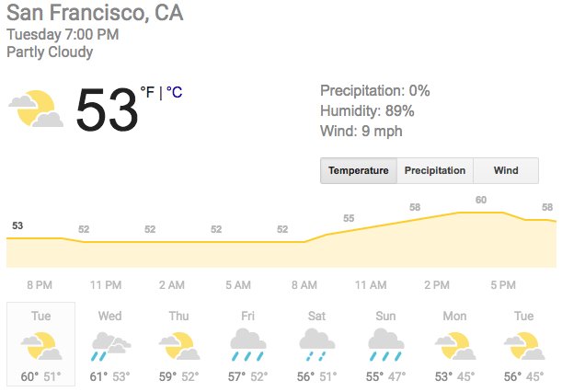Switch to the Precipitation chart tab
Image resolution: width=562 pixels, height=392 pixels.
point(435,170)
